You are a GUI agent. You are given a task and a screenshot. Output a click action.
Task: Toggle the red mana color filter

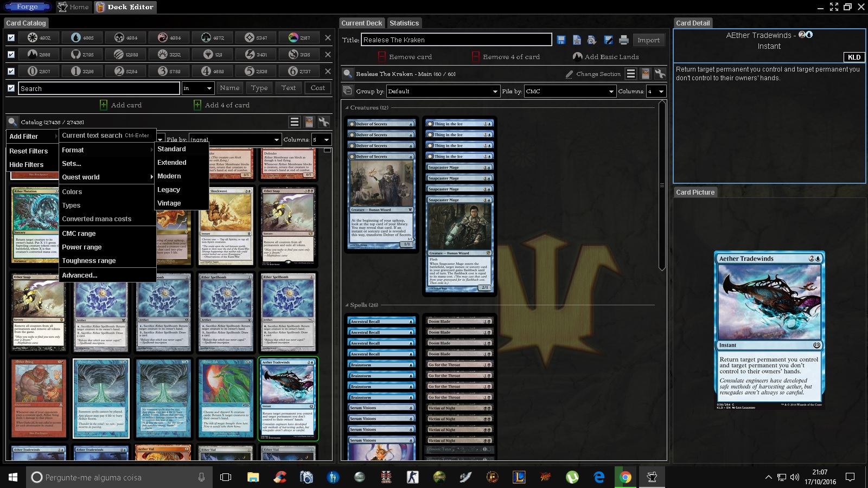point(169,37)
